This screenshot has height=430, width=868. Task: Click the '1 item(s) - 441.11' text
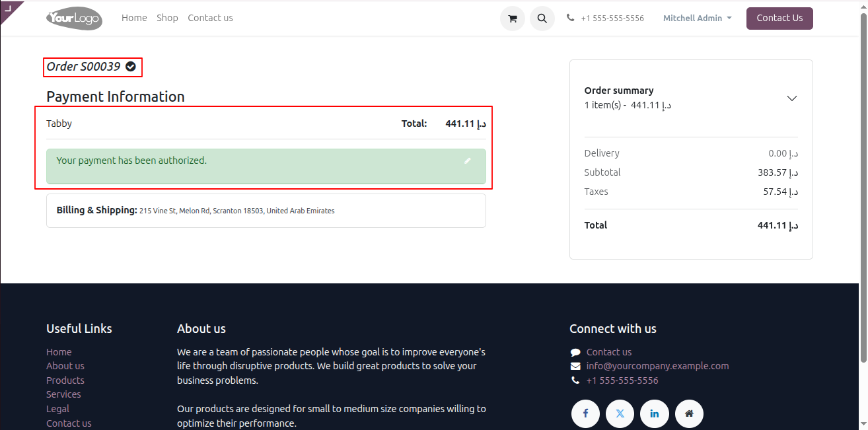628,105
